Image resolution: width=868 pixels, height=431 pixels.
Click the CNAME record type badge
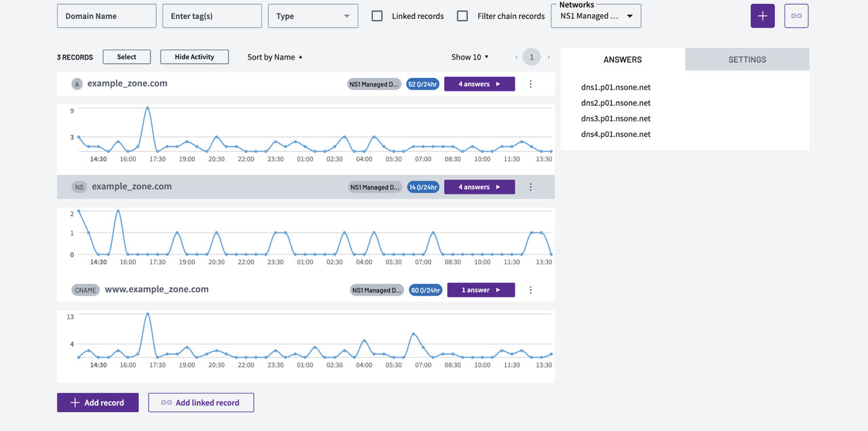85,290
